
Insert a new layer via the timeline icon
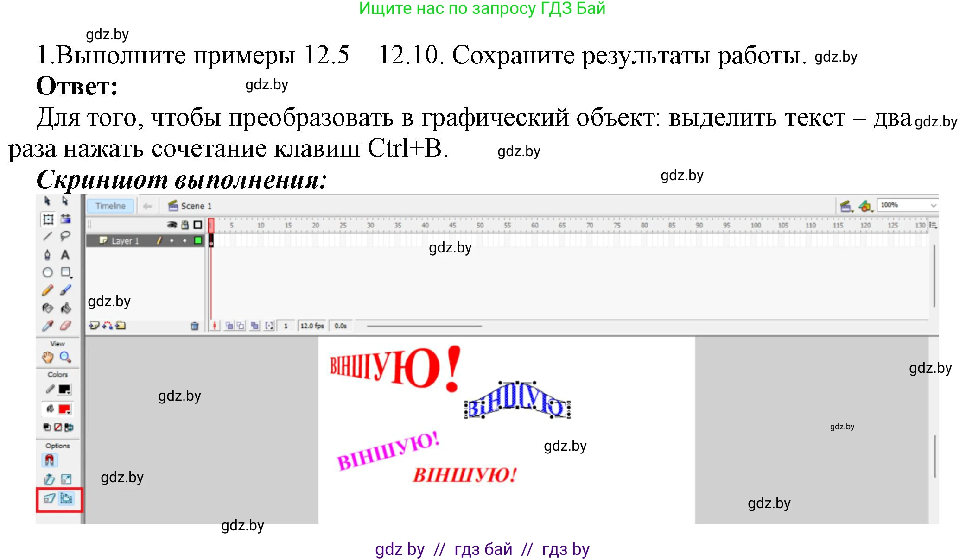coord(94,326)
